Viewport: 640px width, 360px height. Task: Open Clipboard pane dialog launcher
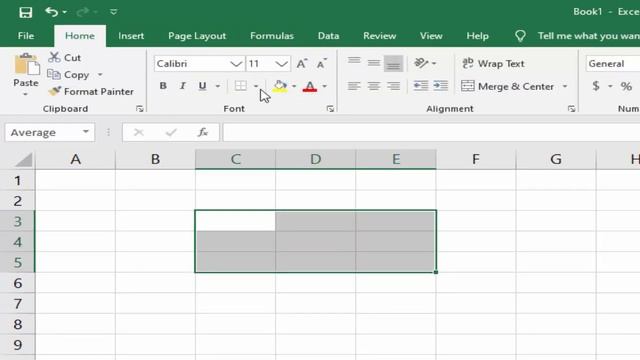point(140,109)
